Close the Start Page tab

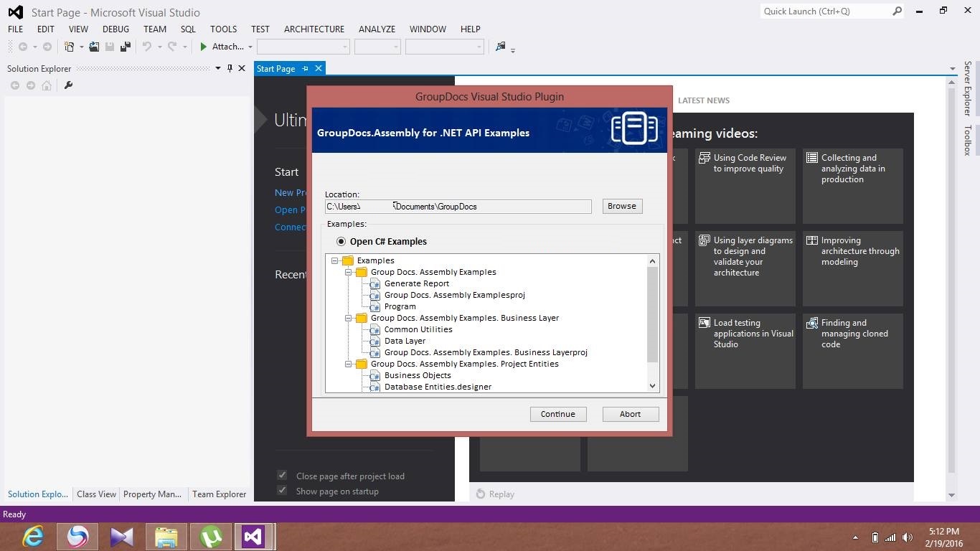click(x=319, y=68)
